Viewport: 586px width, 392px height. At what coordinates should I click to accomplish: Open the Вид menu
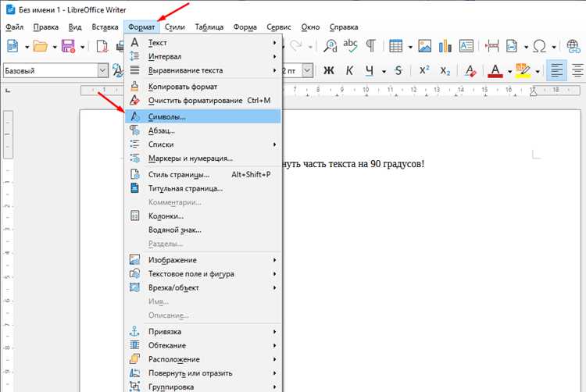coord(75,27)
